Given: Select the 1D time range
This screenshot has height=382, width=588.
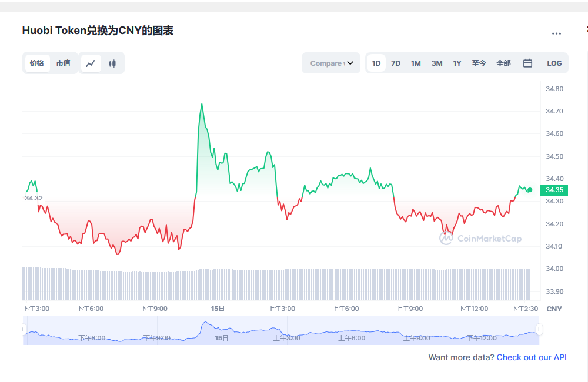Looking at the screenshot, I should [376, 63].
